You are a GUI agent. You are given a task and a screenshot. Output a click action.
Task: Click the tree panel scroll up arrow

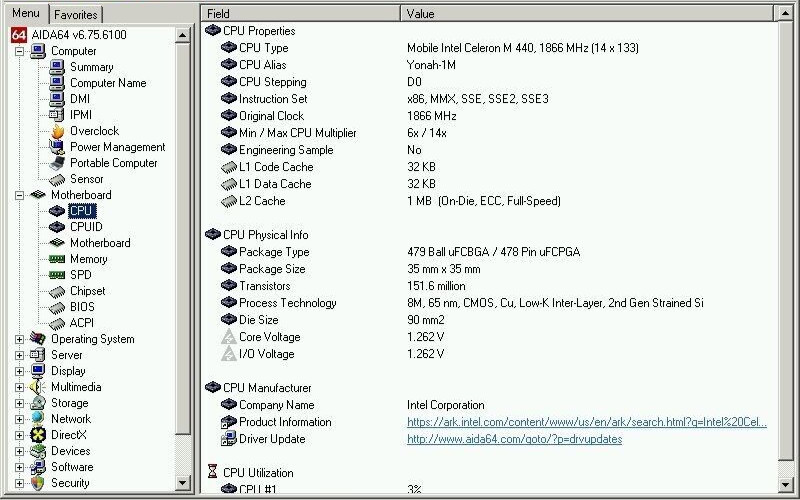click(x=182, y=35)
